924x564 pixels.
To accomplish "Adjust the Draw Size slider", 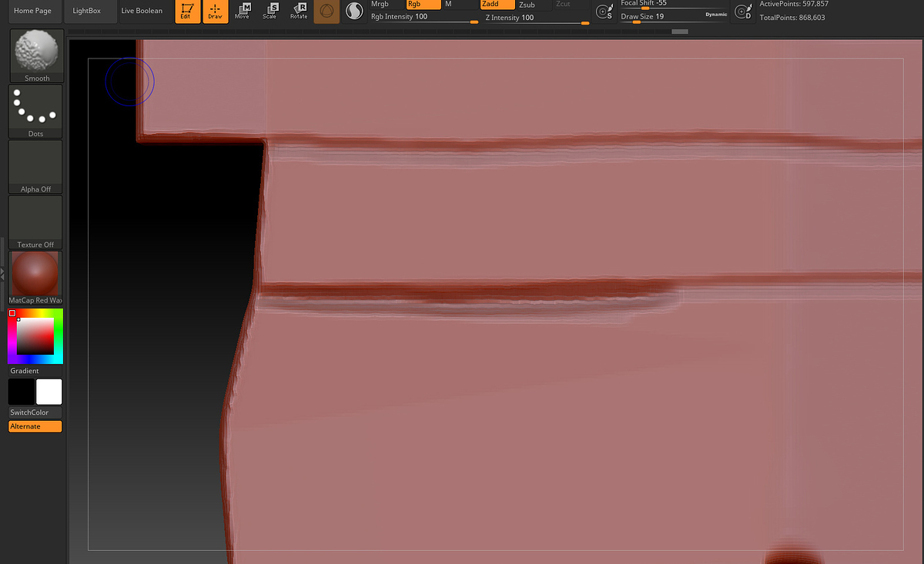I will pos(673,17).
